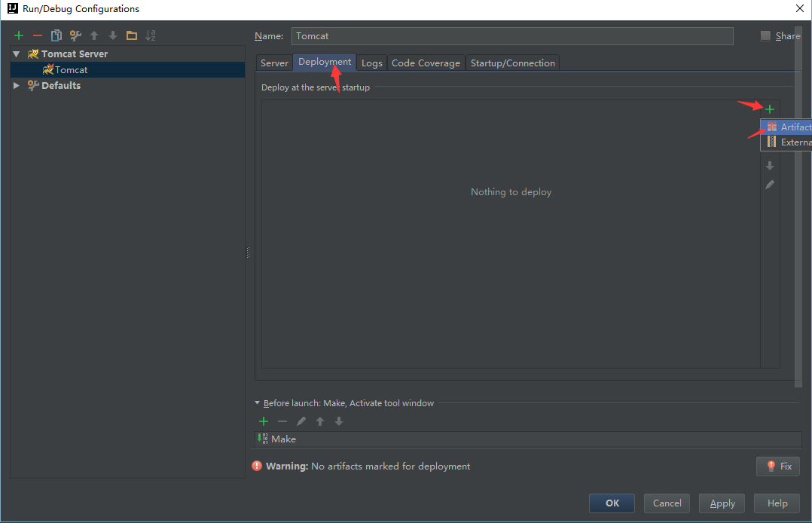This screenshot has width=812, height=523.
Task: Remove before launch task minus icon
Action: point(282,421)
